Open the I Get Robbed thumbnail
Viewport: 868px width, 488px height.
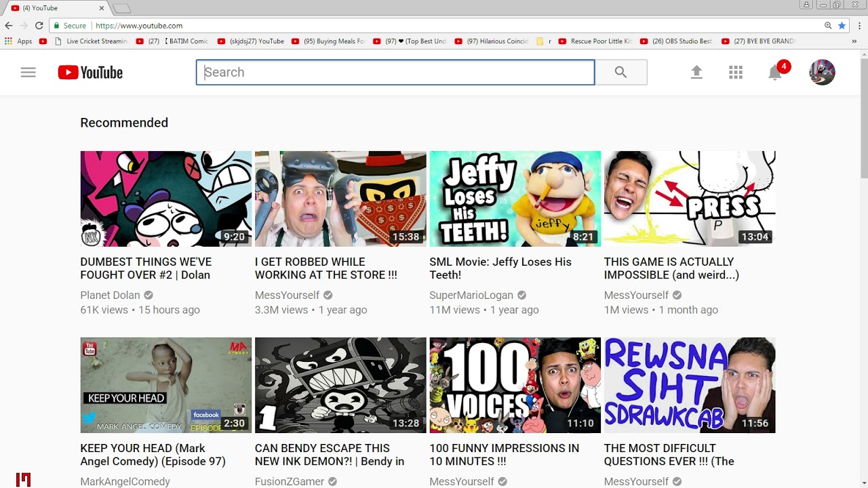tap(340, 199)
